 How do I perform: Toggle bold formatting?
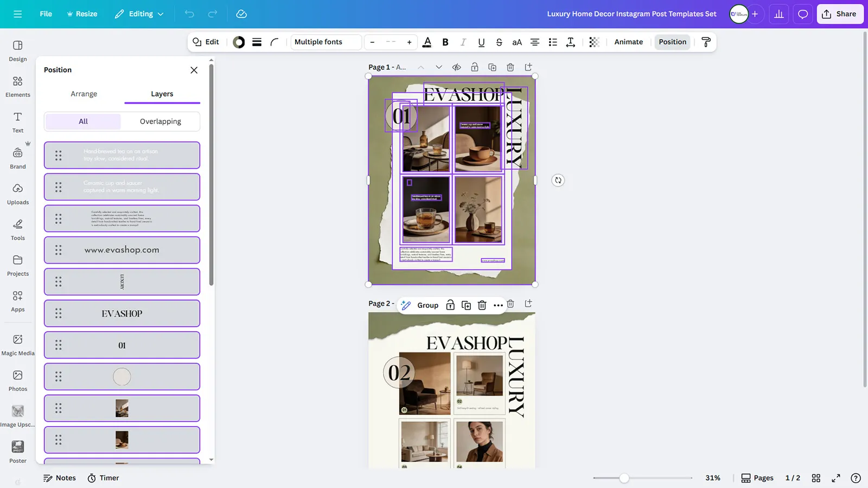point(445,42)
